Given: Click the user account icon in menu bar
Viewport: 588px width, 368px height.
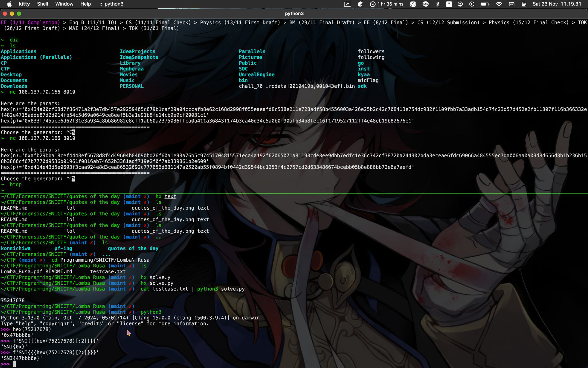Looking at the screenshot, I should [x=460, y=4].
